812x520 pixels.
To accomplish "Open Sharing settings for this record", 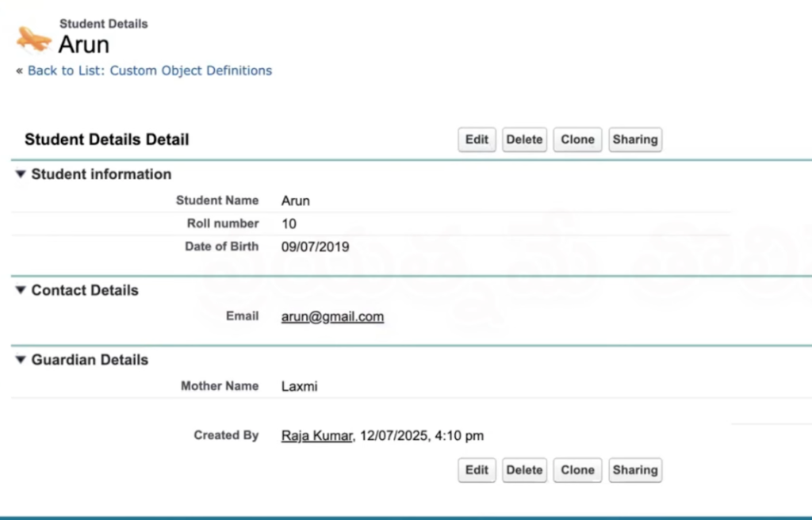I will [x=635, y=140].
